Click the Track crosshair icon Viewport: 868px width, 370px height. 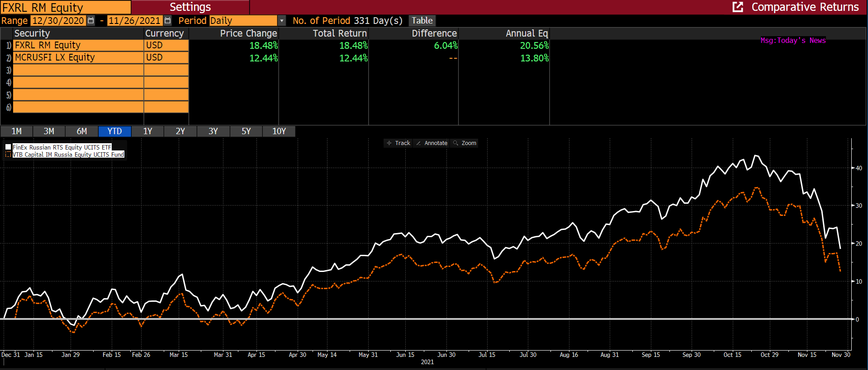(389, 143)
